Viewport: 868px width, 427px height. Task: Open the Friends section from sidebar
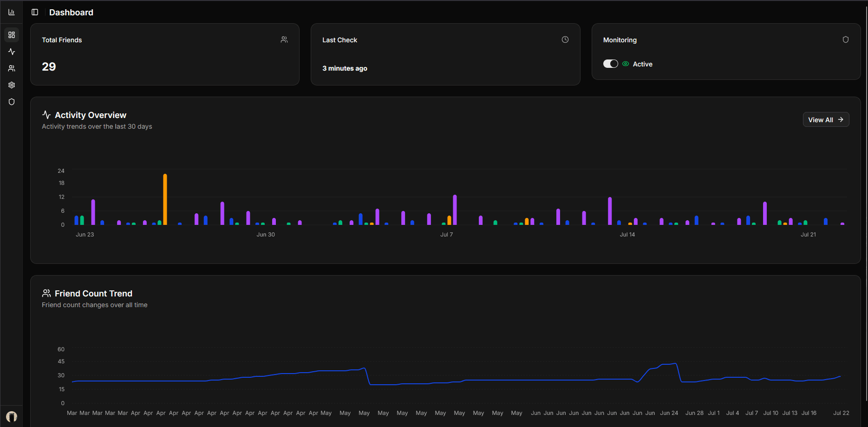tap(12, 68)
